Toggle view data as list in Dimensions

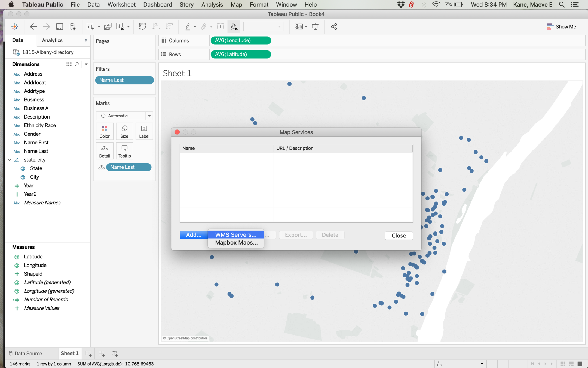pyautogui.click(x=69, y=64)
